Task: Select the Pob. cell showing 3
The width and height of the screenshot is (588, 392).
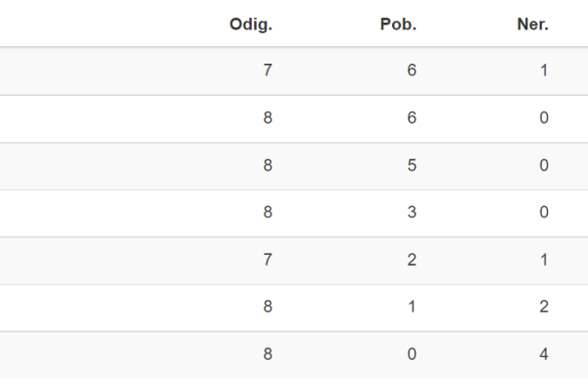Action: tap(412, 213)
